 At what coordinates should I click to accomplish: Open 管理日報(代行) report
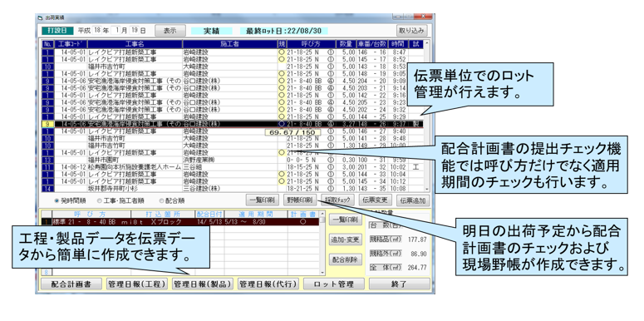(x=268, y=284)
